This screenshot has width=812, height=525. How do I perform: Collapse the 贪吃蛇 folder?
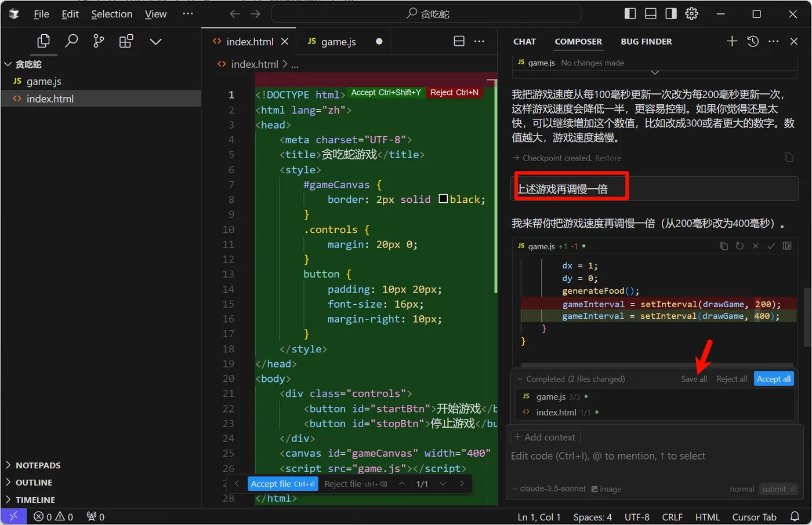[x=8, y=64]
